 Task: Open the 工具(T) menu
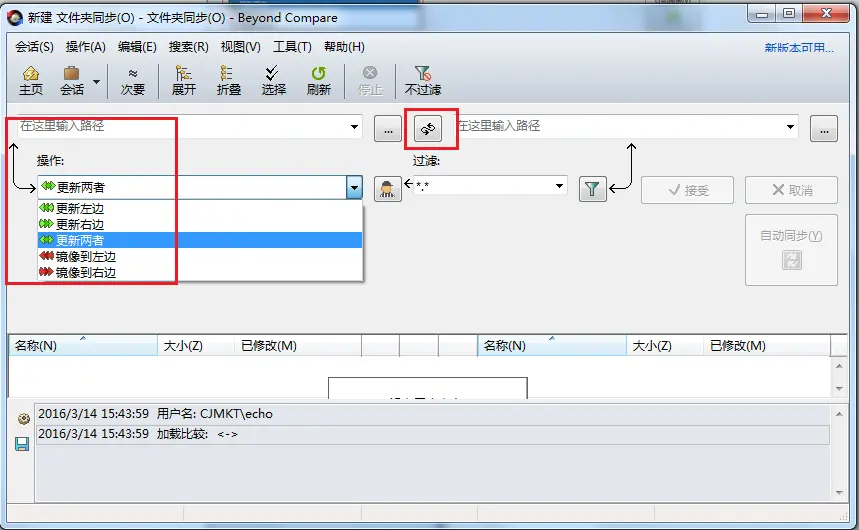coord(292,47)
